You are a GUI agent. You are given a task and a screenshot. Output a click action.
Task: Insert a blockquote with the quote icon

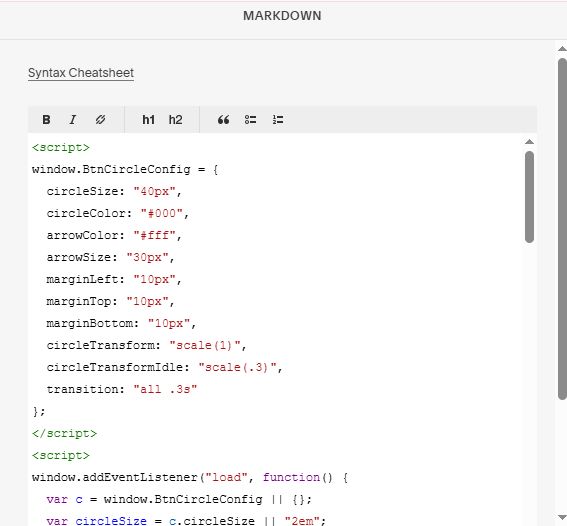[223, 120]
